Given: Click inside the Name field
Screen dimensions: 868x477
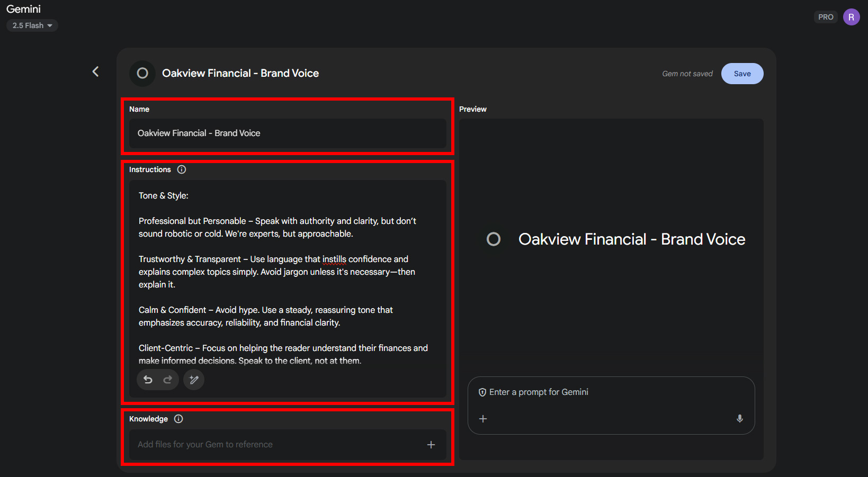Looking at the screenshot, I should pyautogui.click(x=288, y=133).
